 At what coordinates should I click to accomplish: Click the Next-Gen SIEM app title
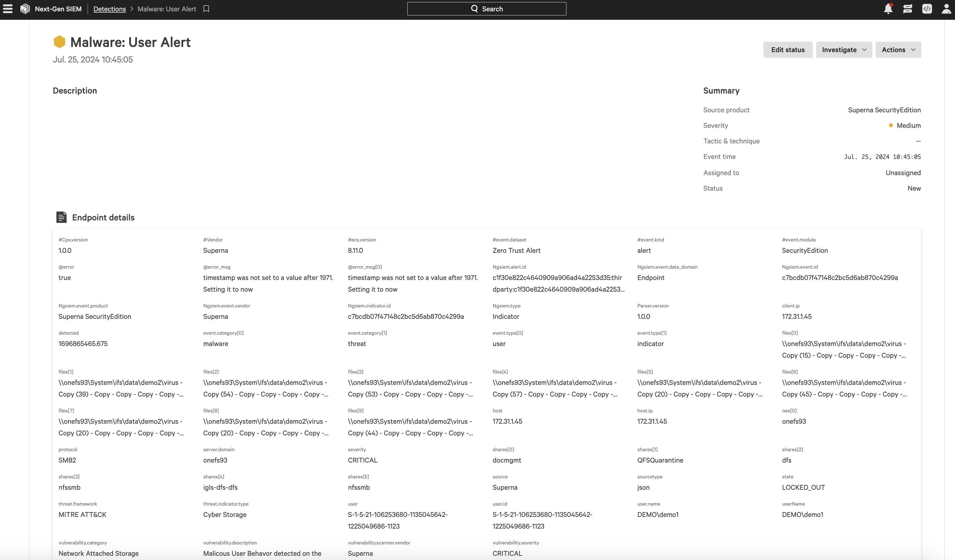(x=58, y=9)
